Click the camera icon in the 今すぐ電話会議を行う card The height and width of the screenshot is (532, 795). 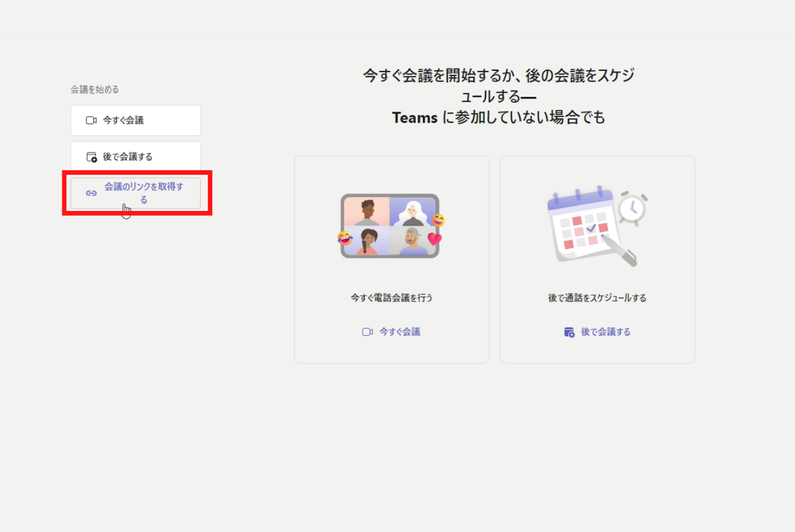(367, 332)
